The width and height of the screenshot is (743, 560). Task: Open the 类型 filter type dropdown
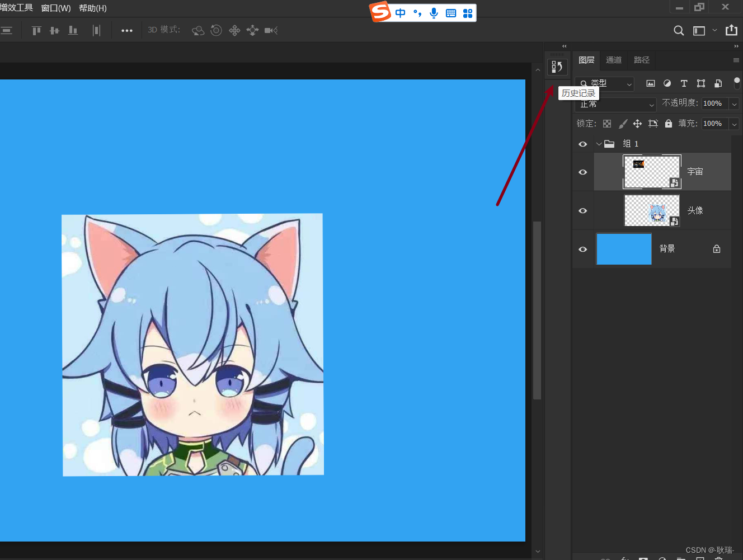tap(604, 83)
